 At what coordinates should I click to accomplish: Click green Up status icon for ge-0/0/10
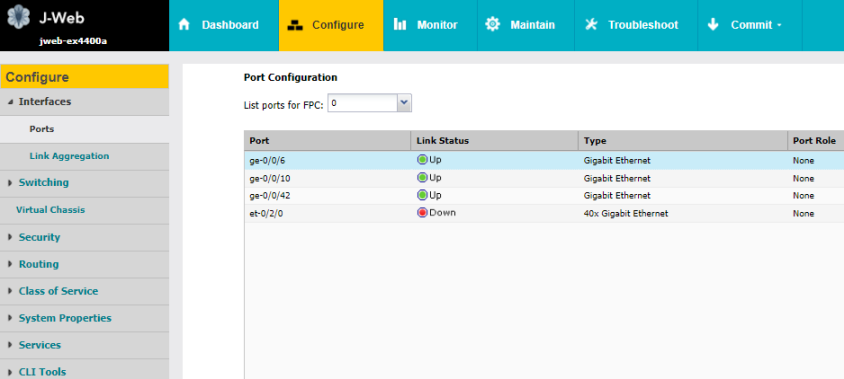422,177
